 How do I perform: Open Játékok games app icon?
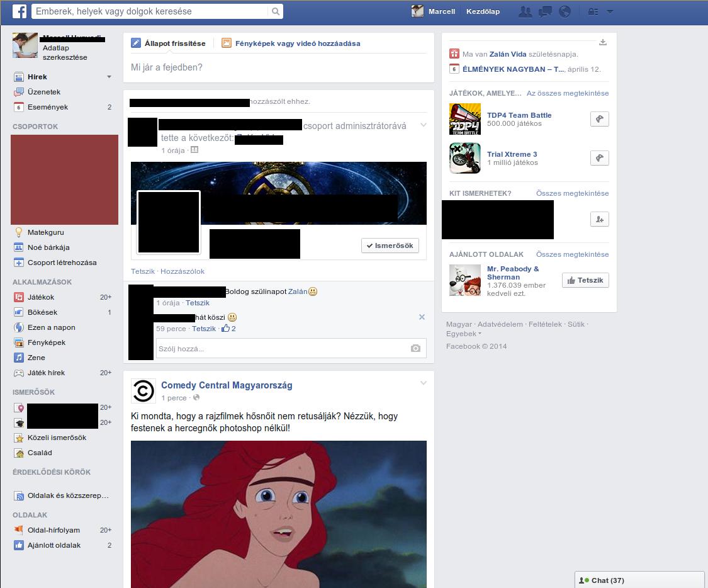click(x=18, y=297)
